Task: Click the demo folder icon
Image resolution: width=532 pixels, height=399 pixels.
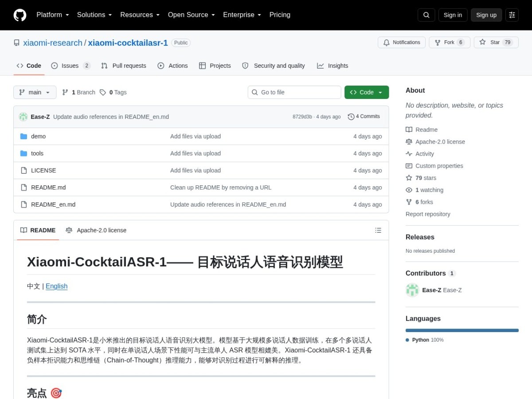Action: [24, 137]
